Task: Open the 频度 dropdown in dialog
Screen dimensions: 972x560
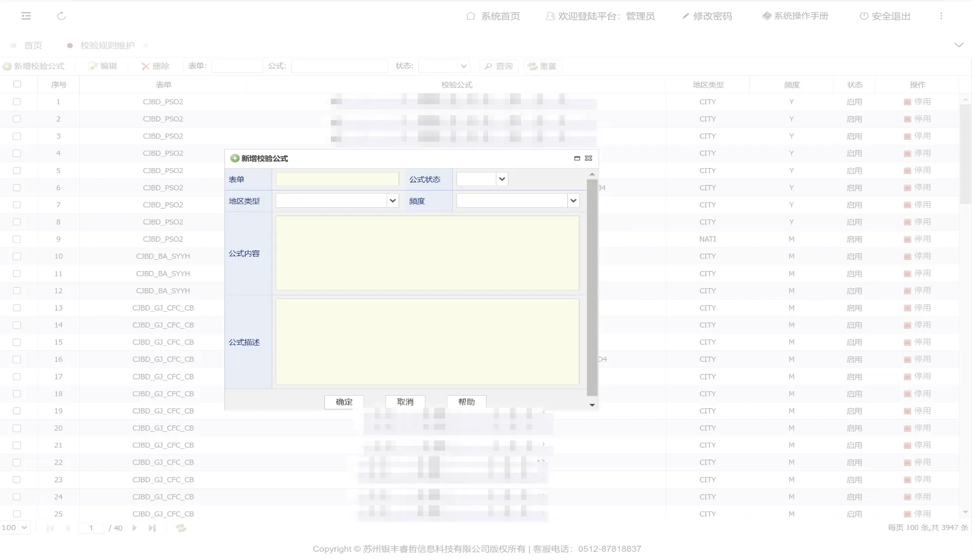Action: tap(573, 201)
